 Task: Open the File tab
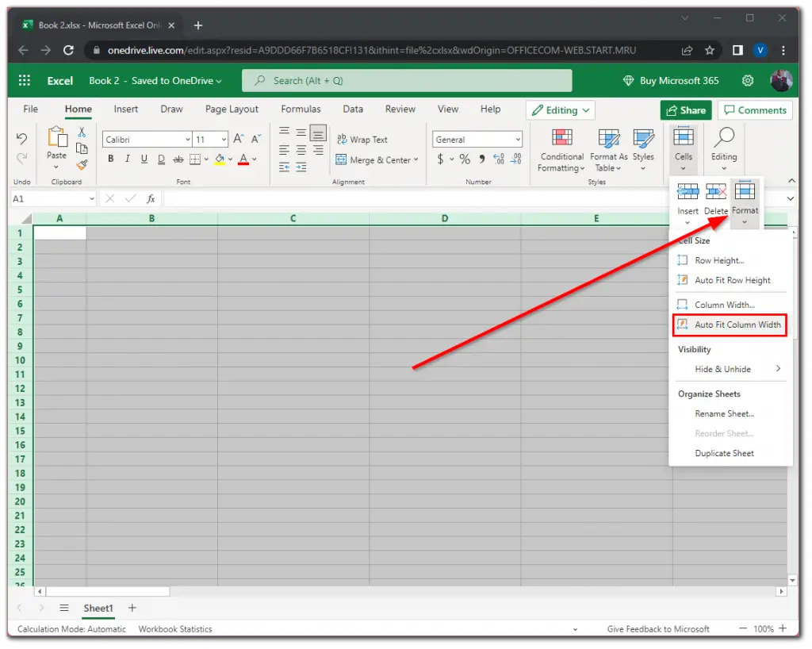tap(31, 109)
